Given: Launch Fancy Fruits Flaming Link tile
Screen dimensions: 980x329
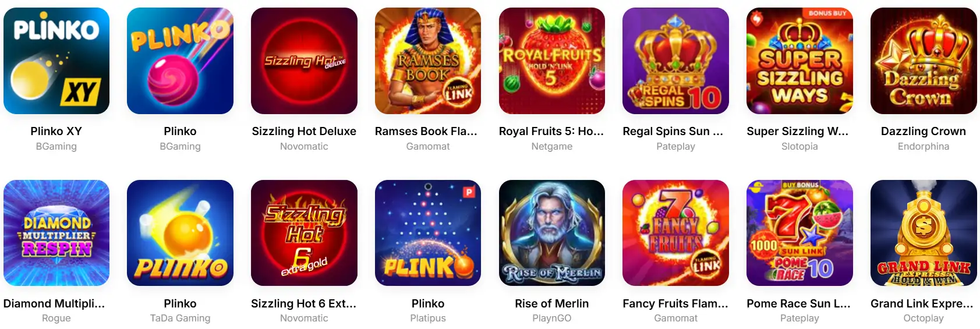Looking at the screenshot, I should coord(675,233).
